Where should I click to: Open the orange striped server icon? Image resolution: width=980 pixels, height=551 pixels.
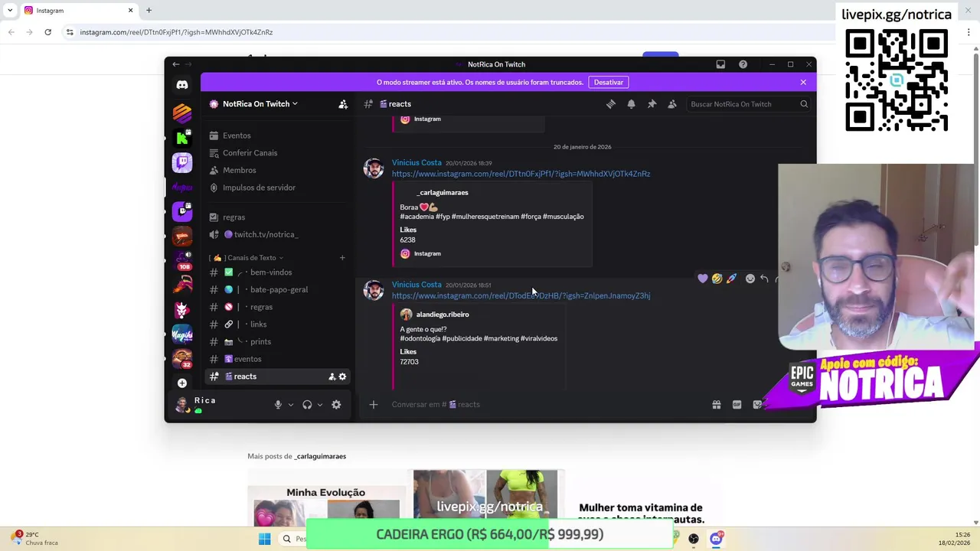[182, 112]
